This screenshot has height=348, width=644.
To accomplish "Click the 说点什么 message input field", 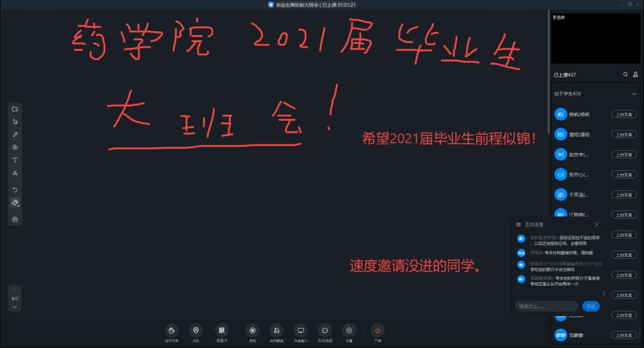I will click(x=546, y=307).
